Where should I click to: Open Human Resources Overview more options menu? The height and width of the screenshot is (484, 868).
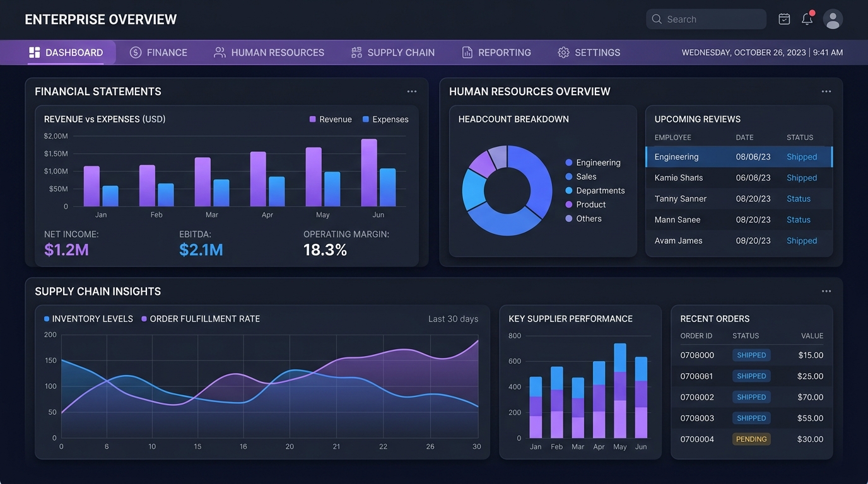(x=826, y=91)
